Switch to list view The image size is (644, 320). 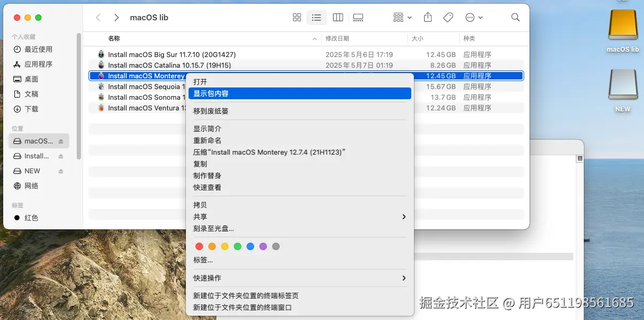316,18
